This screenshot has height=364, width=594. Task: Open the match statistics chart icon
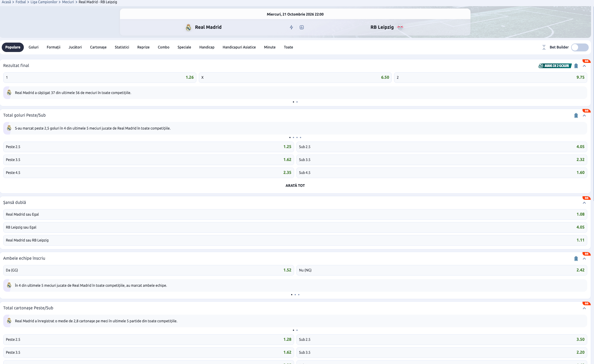(x=302, y=27)
